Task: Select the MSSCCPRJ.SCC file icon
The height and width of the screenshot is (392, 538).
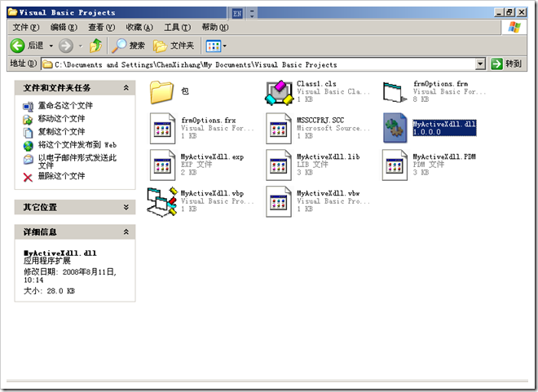Action: coord(279,129)
